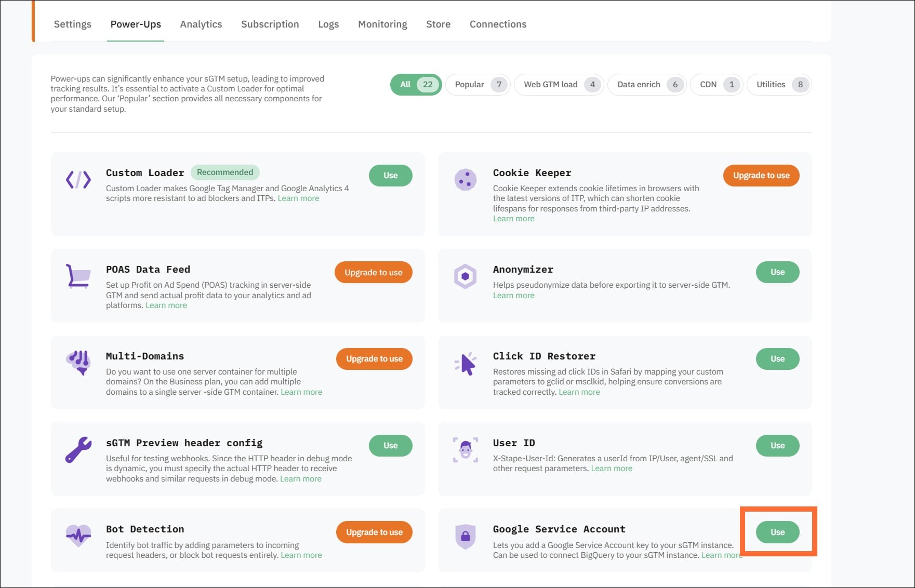Click the Custom Loader title
Viewport: 915px width, 588px height.
[x=145, y=173]
